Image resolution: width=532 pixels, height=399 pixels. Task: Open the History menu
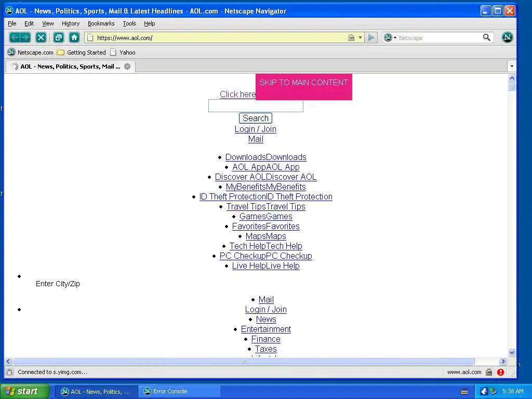tap(71, 23)
